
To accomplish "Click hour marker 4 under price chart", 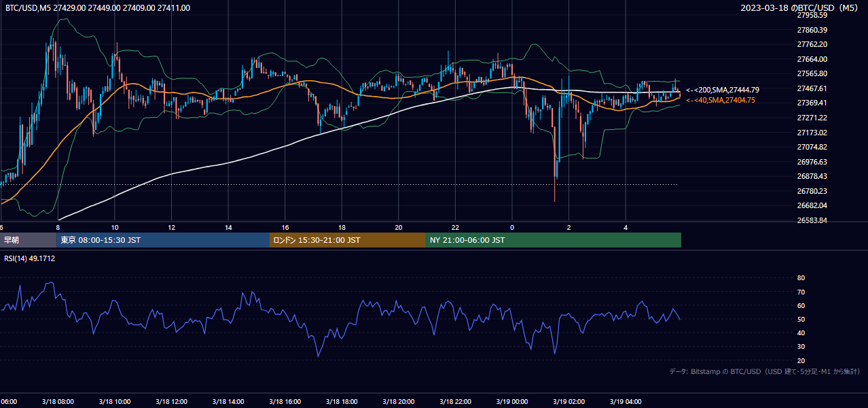I will pos(625,227).
